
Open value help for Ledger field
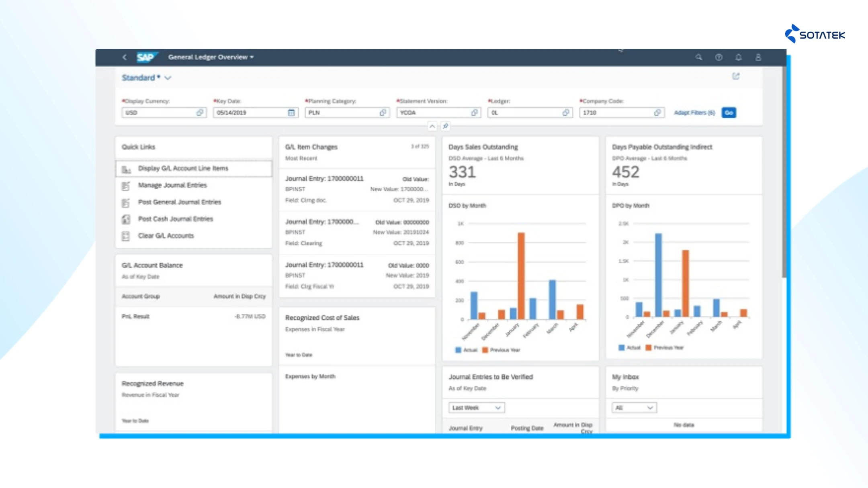pos(566,112)
